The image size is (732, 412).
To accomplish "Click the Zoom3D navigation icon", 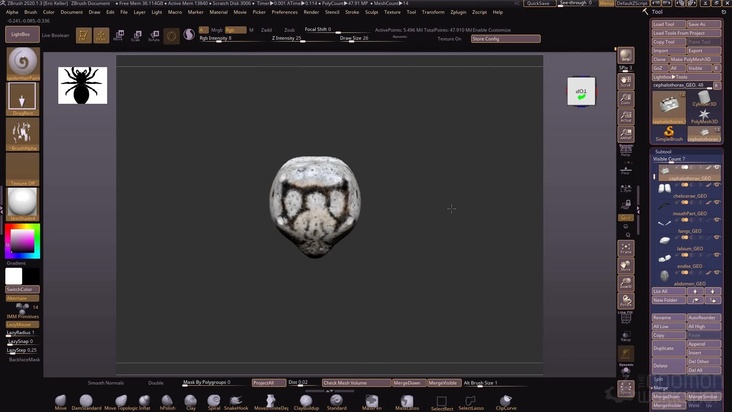I will click(x=626, y=283).
